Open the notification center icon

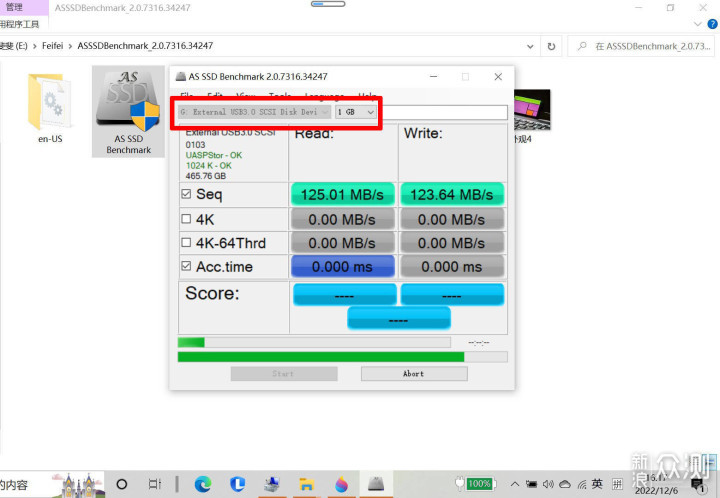click(698, 485)
